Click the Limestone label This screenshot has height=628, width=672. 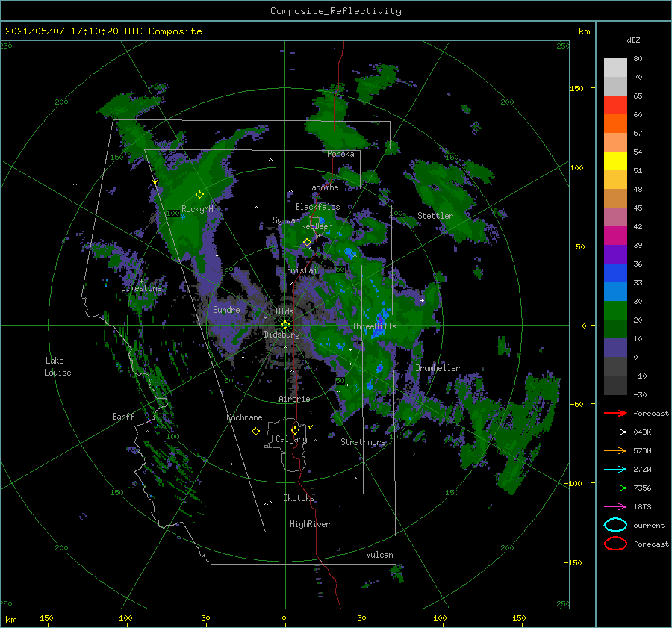tap(141, 288)
